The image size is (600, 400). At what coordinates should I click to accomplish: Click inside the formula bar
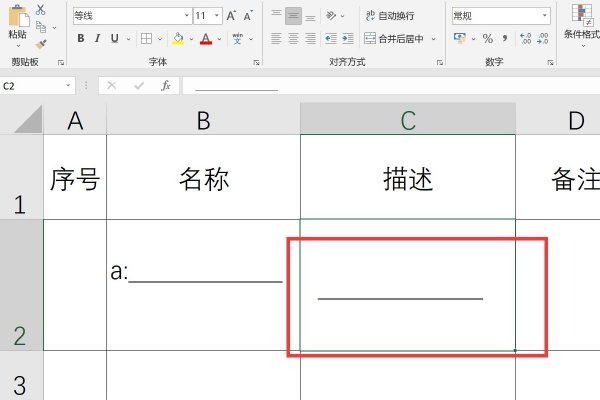[391, 85]
